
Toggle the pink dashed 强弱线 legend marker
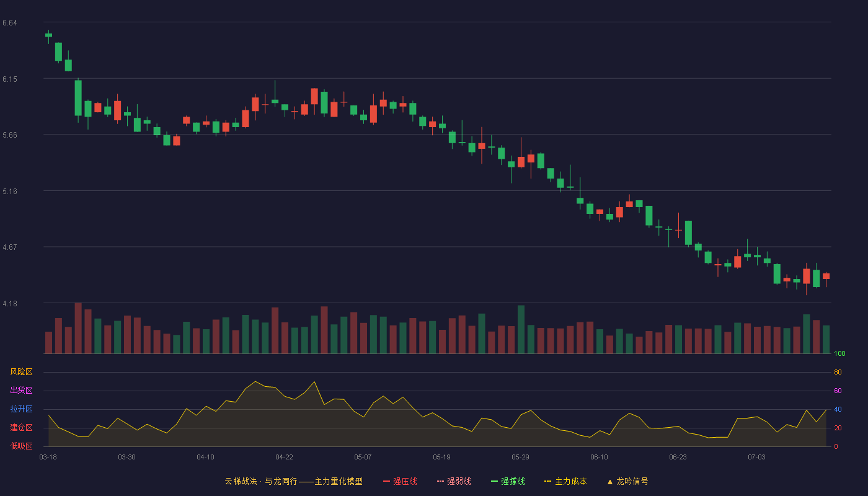point(440,481)
